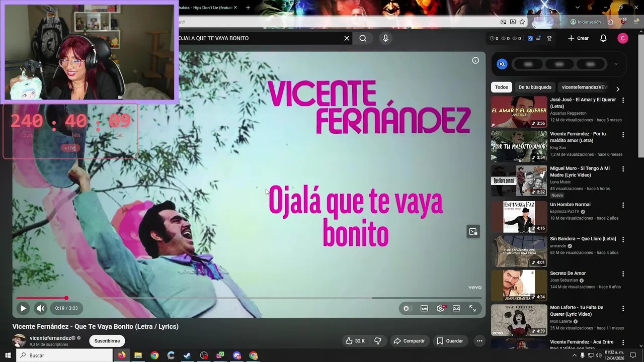
Task: Select the vicentefernandezVEVO chip
Action: pos(584,87)
